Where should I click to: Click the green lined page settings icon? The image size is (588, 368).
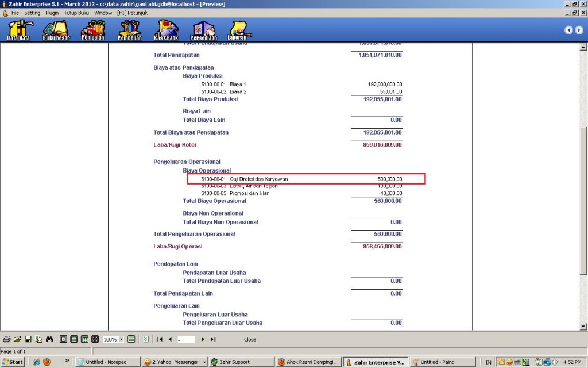click(x=131, y=339)
